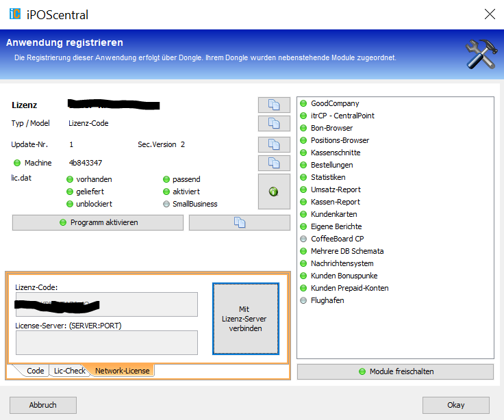Click the wide copy button next to Programm aktivieren
Screen dimensions: 504x420
tap(240, 222)
